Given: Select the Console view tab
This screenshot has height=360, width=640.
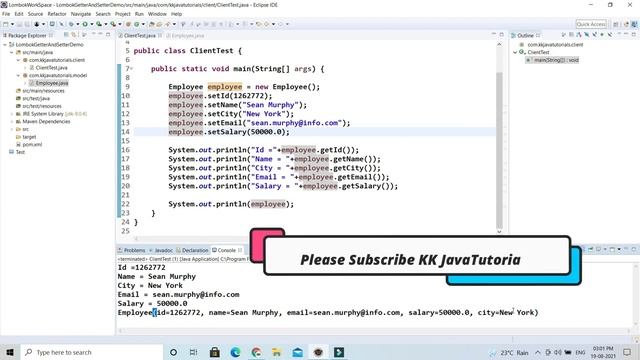Looking at the screenshot, I should [x=227, y=250].
